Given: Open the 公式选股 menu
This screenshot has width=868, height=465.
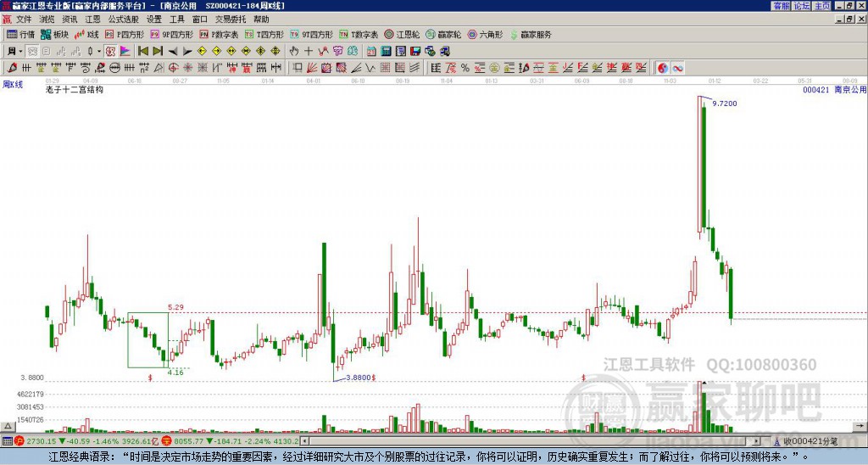Looking at the screenshot, I should coord(124,20).
